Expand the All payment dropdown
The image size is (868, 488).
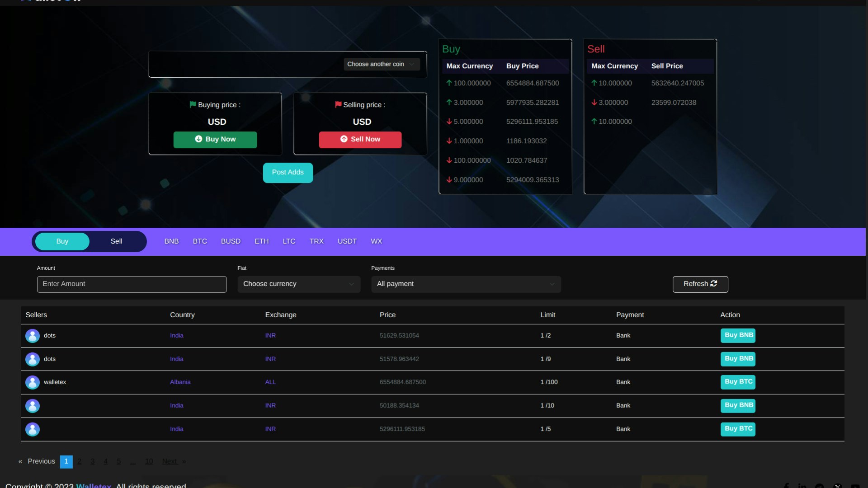point(466,284)
